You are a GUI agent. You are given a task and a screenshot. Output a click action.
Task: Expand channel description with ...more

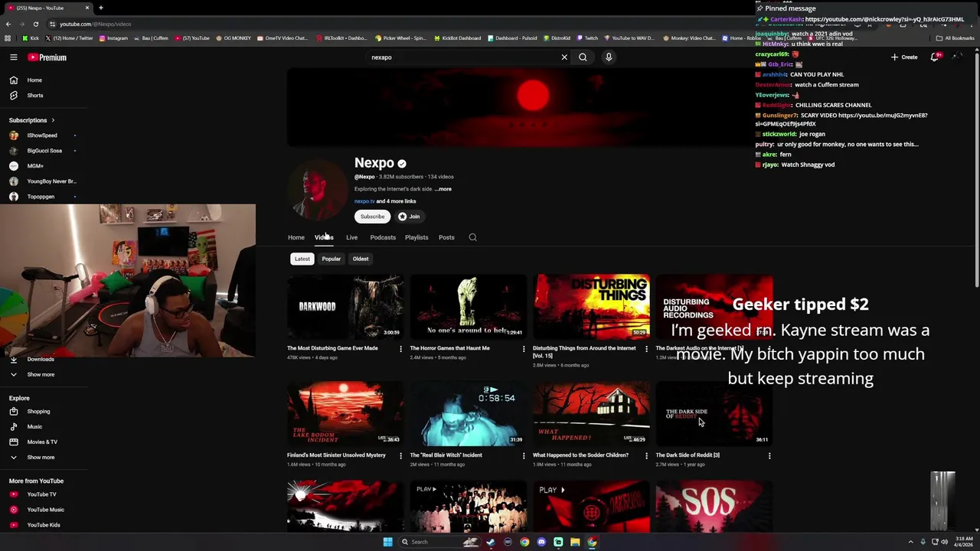tap(443, 189)
